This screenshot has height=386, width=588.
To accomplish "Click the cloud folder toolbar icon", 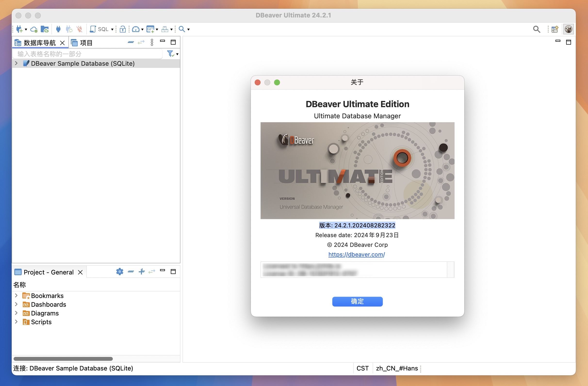I will click(45, 29).
